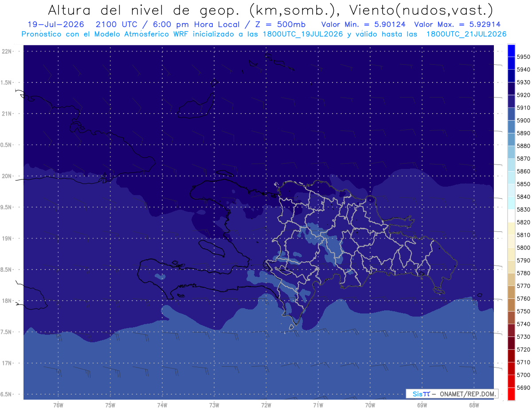Click color bar segment between 5940 and 5950

click(511, 63)
